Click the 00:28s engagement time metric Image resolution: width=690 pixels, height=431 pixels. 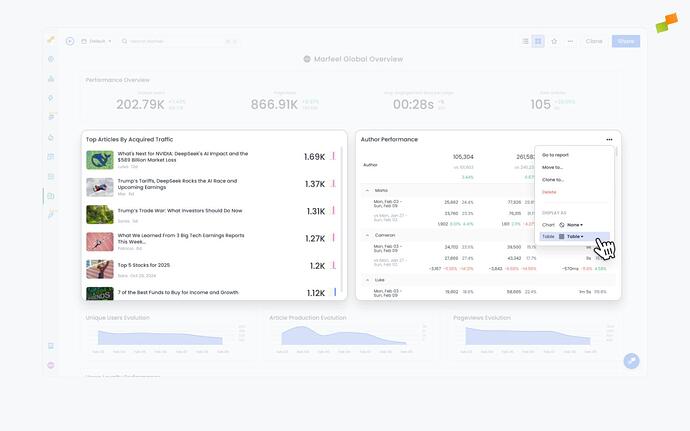pos(413,104)
